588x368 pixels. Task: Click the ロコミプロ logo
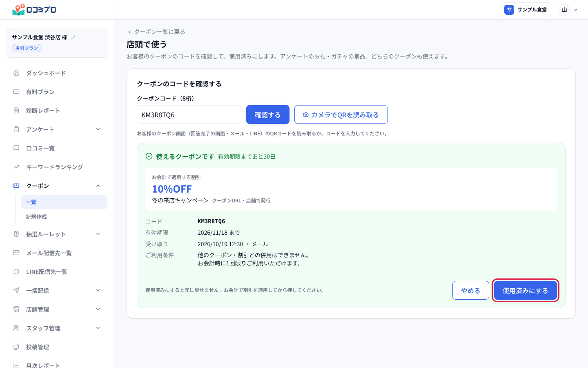34,9
